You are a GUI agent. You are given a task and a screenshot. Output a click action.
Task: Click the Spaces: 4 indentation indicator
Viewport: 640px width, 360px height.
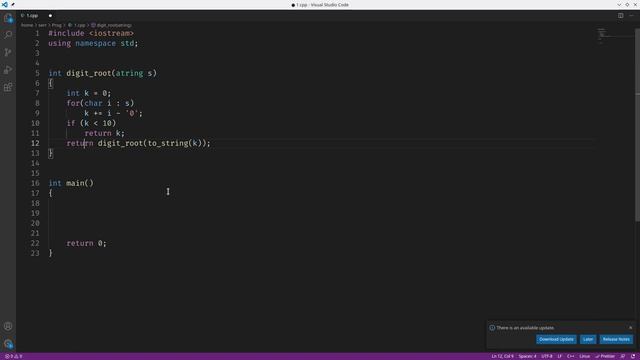[527, 356]
